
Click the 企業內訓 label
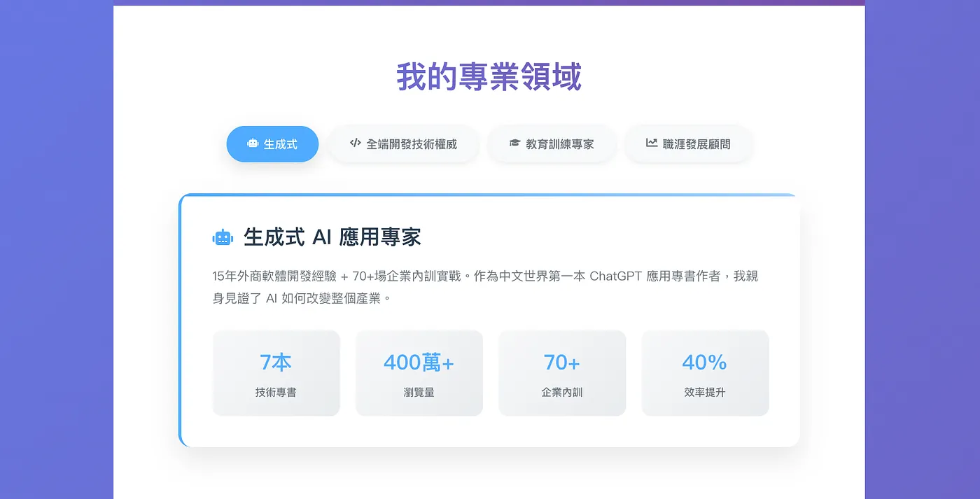pyautogui.click(x=562, y=393)
